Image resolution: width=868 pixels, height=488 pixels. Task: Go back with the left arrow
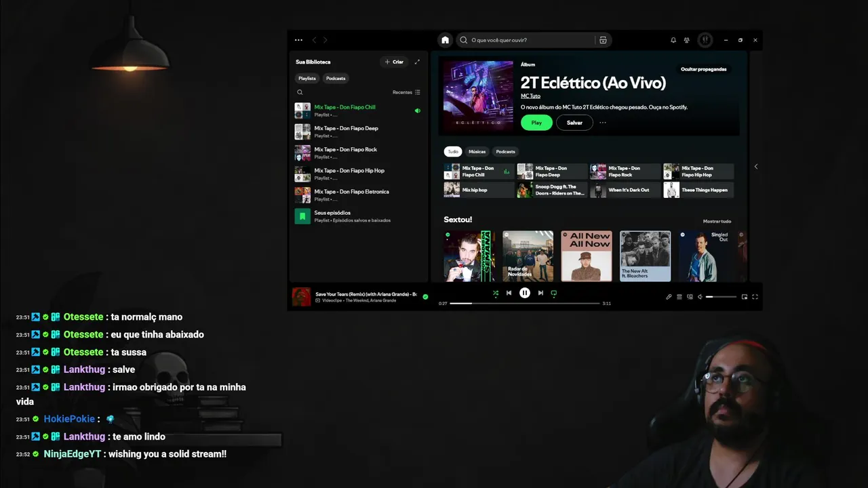point(314,40)
